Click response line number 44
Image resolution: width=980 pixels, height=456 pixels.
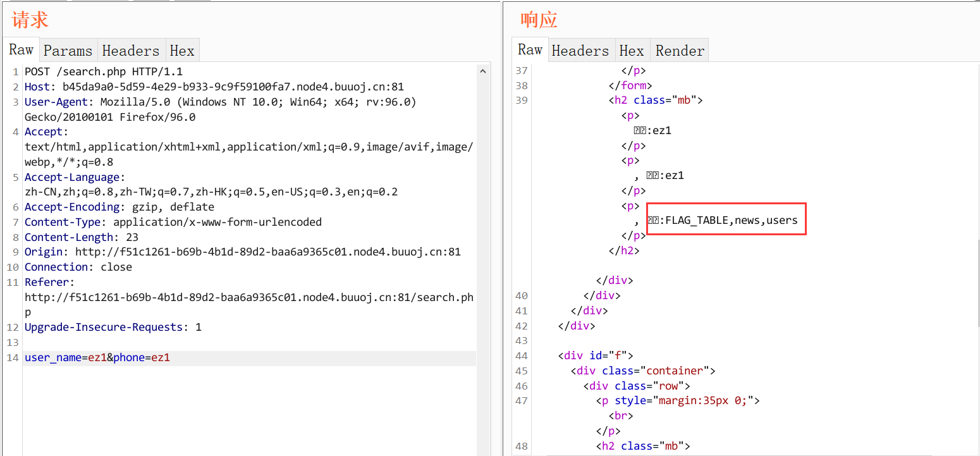[522, 355]
